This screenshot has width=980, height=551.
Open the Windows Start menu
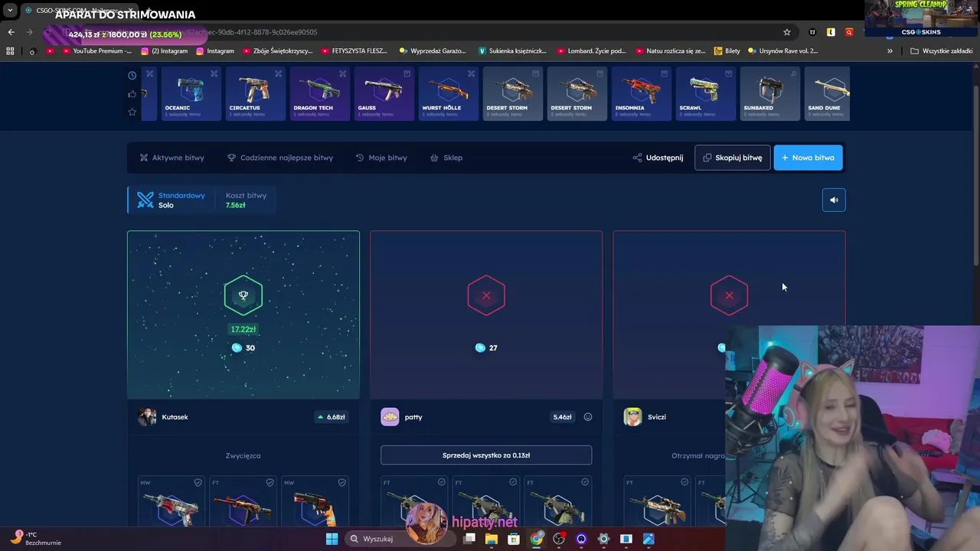[332, 539]
